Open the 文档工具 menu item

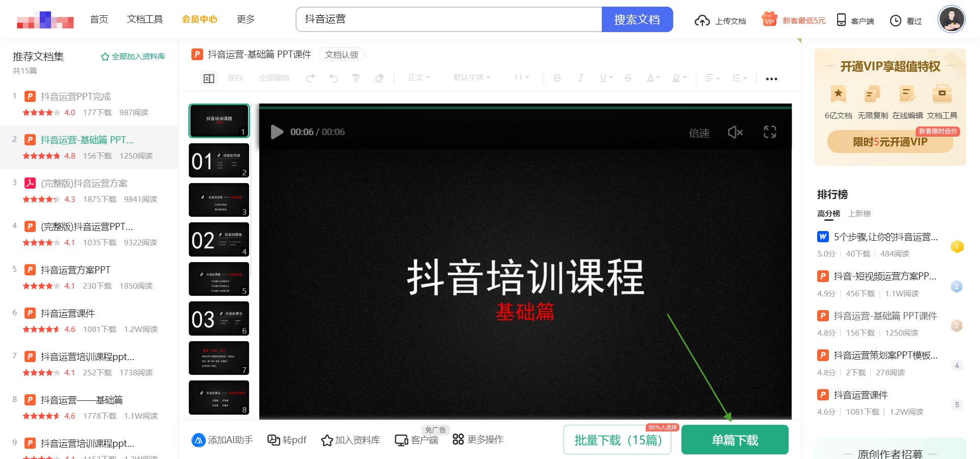pos(145,19)
